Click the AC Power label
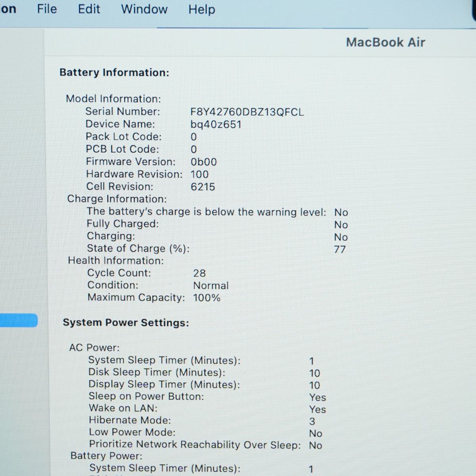This screenshot has width=476, height=476. pyautogui.click(x=94, y=348)
